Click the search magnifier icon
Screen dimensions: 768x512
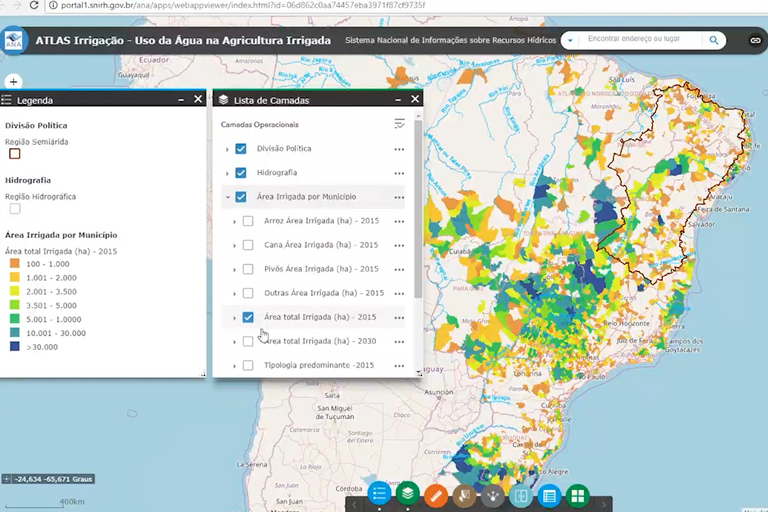714,40
